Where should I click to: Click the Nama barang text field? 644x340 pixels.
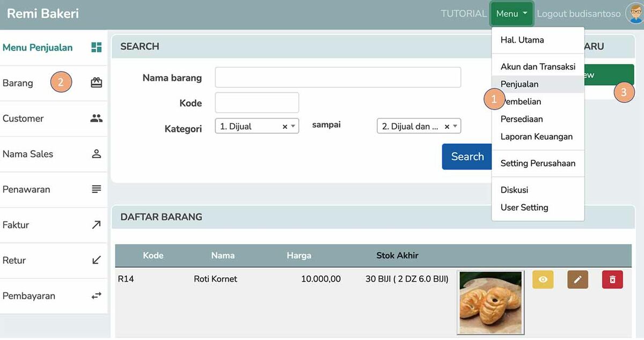click(x=338, y=77)
